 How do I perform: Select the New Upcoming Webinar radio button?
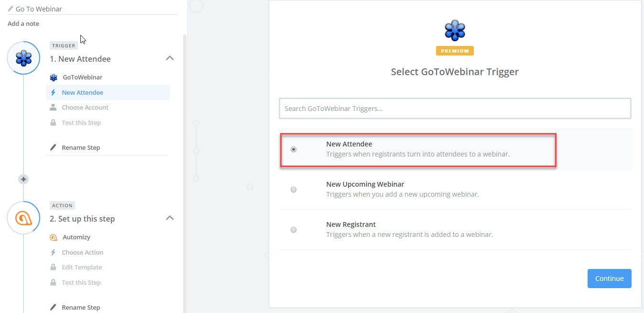pos(294,190)
